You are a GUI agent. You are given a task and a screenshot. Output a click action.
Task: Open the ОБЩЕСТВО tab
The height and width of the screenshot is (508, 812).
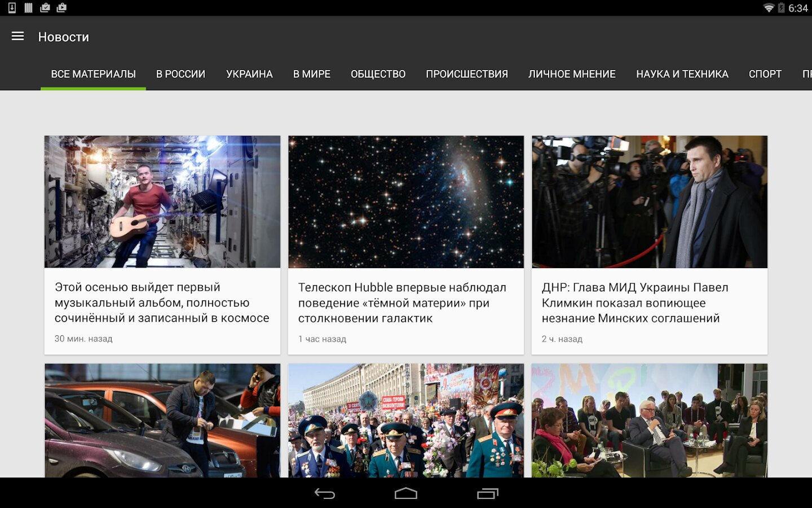pyautogui.click(x=378, y=74)
